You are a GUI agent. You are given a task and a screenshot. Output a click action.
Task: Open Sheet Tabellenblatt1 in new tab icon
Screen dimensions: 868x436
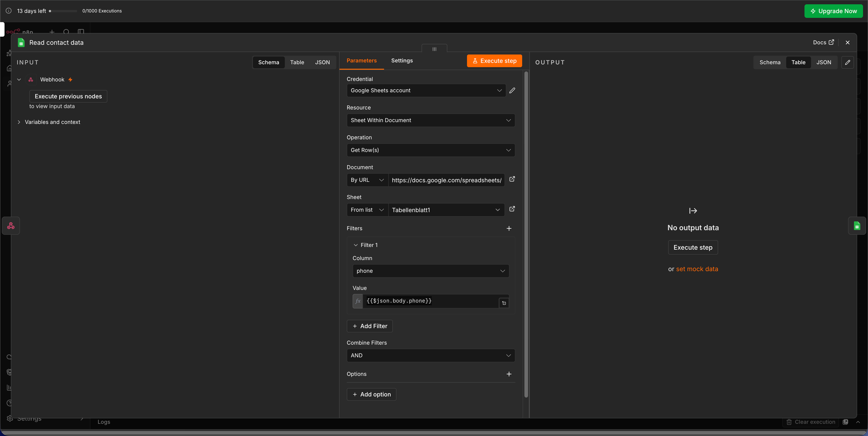click(512, 209)
